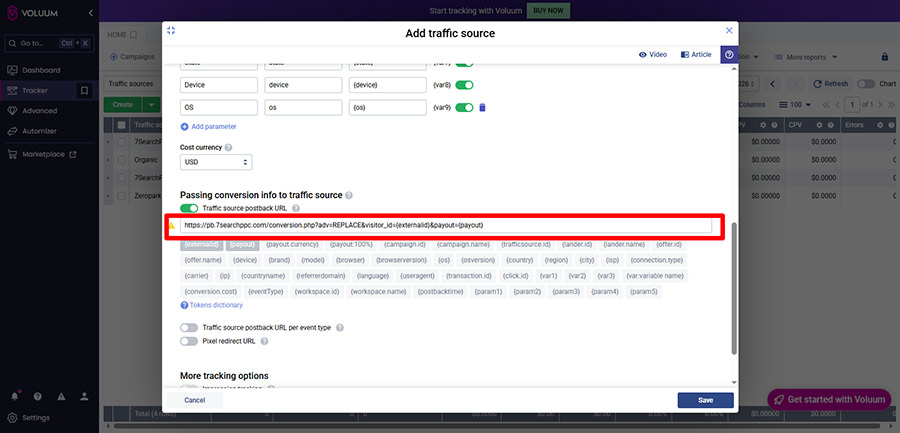
Task: Click the notifications bell icon
Action: coord(15,397)
